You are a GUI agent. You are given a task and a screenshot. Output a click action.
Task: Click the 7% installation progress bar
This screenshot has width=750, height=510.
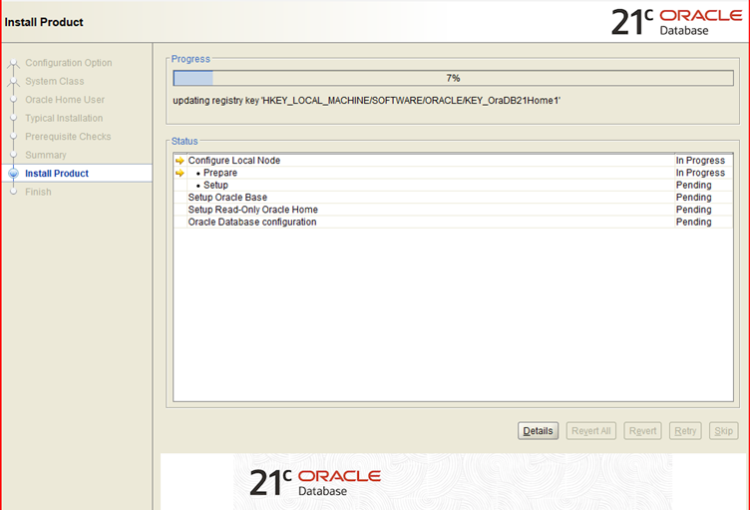(452, 78)
